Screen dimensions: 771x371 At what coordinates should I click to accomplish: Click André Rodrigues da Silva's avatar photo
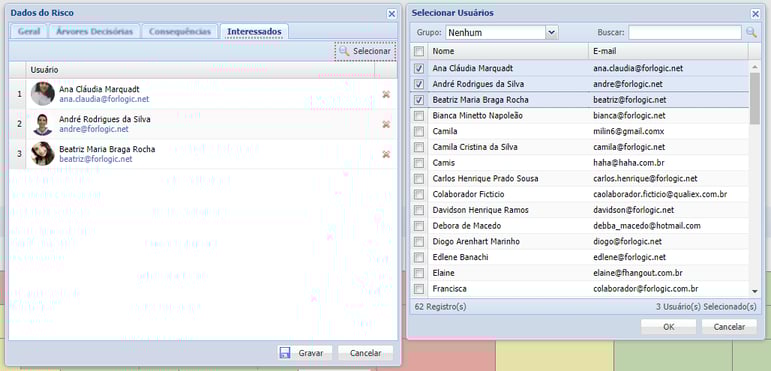click(42, 124)
